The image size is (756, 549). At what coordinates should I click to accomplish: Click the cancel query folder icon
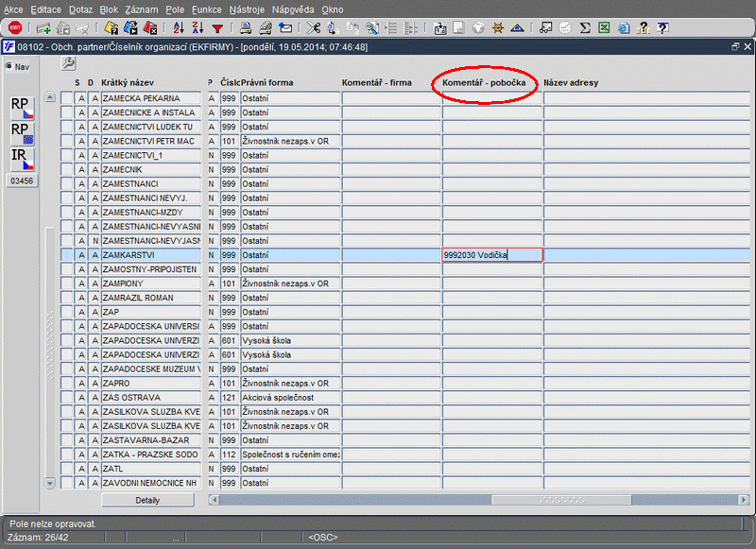pos(150,28)
